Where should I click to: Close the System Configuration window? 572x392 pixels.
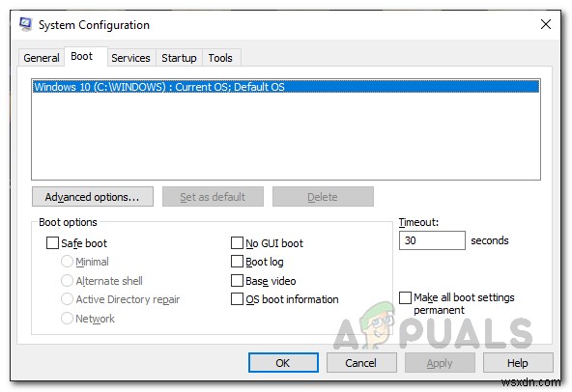click(x=545, y=24)
